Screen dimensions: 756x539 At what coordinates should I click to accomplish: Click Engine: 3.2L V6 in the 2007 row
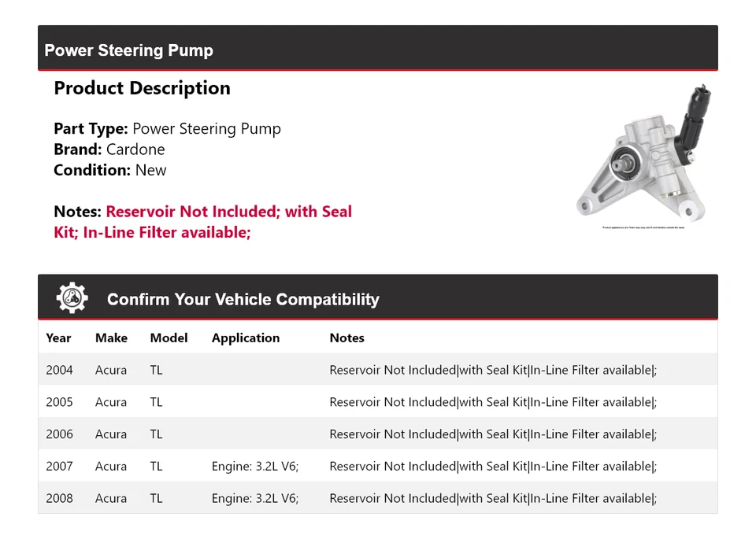[255, 466]
